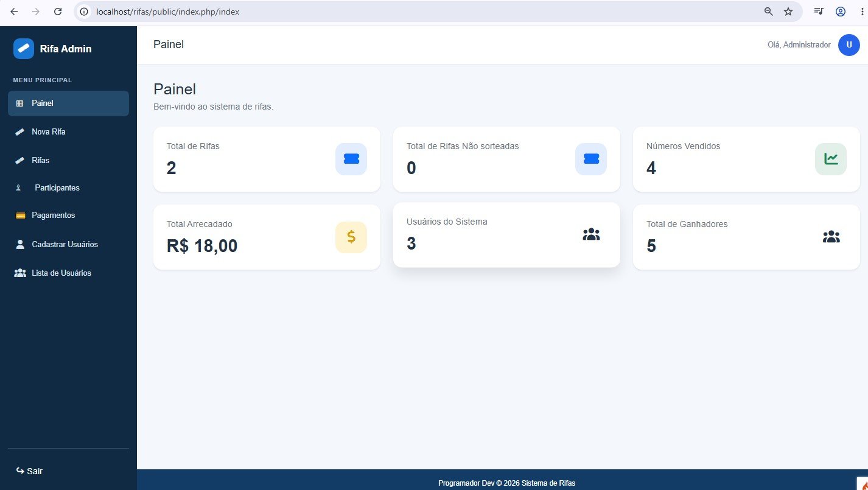Reload the page with the browser refresh button
868x490 pixels.
(58, 12)
